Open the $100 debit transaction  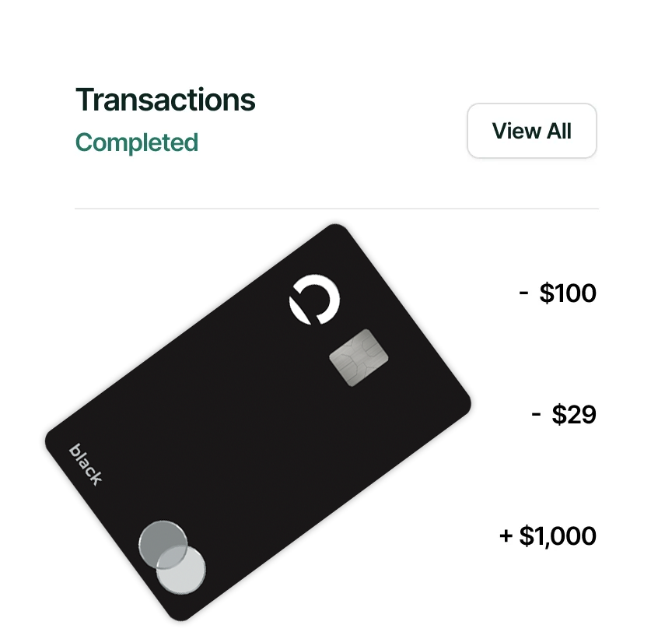pyautogui.click(x=557, y=293)
